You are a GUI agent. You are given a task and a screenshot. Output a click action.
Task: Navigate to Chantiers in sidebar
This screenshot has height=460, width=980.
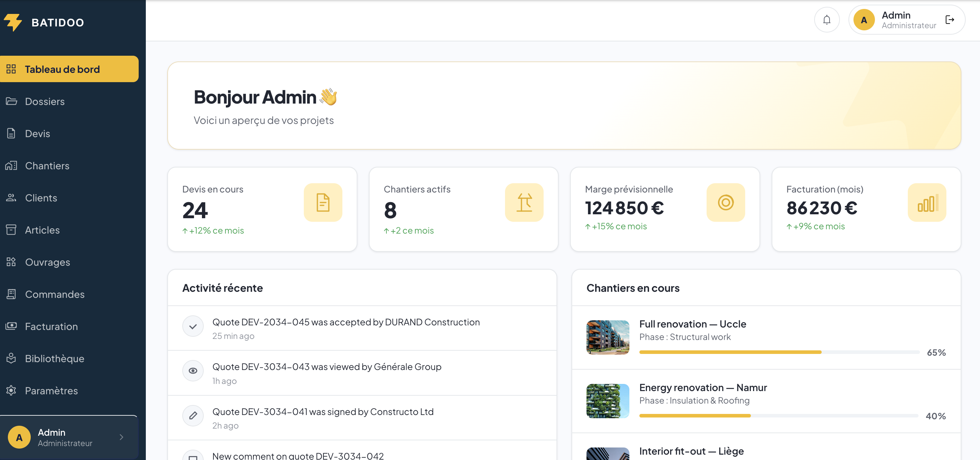coord(69,165)
